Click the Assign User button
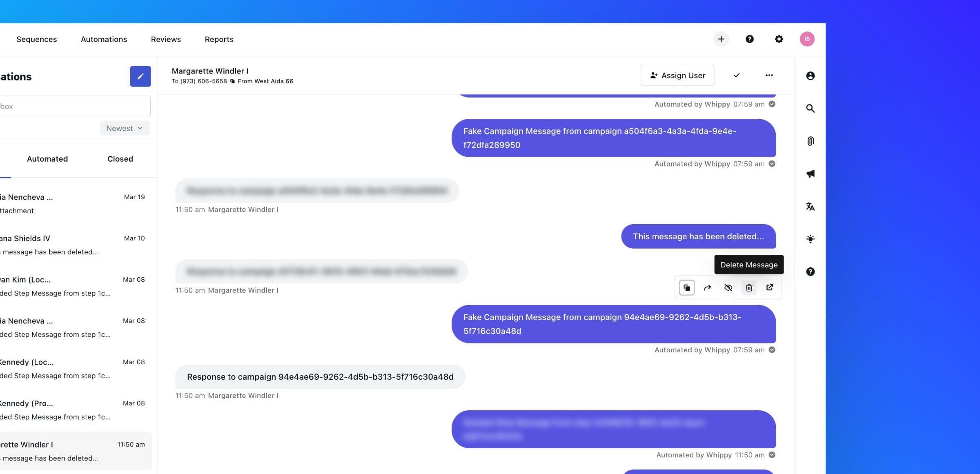 coord(677,75)
